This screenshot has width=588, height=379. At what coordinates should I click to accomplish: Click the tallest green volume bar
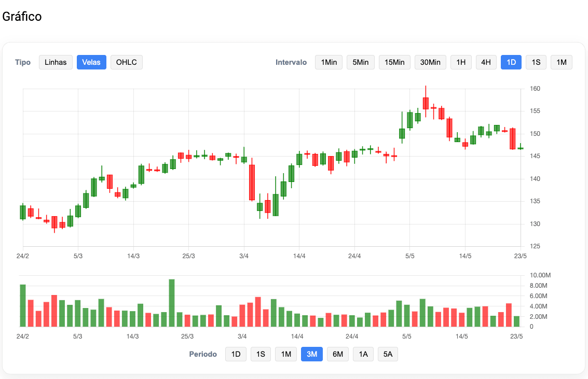click(172, 303)
